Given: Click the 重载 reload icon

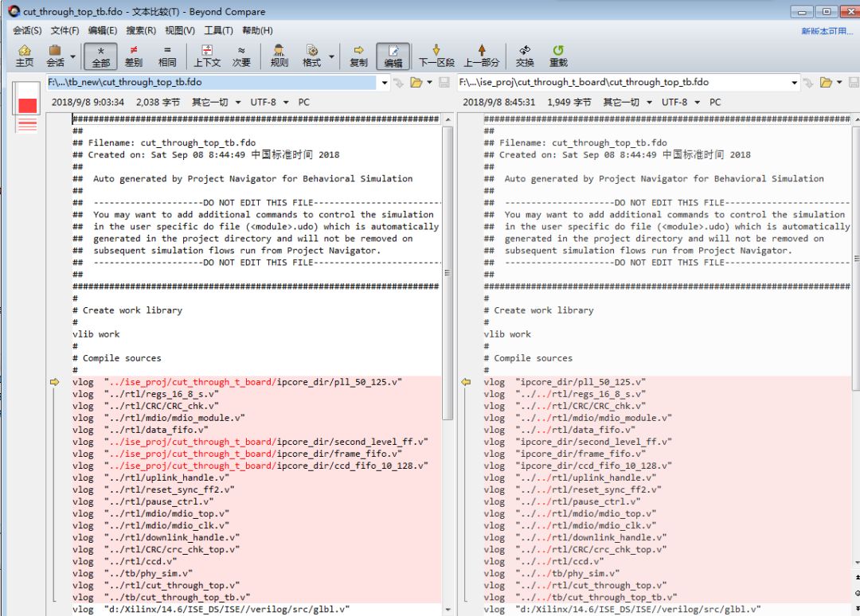Looking at the screenshot, I should click(558, 56).
